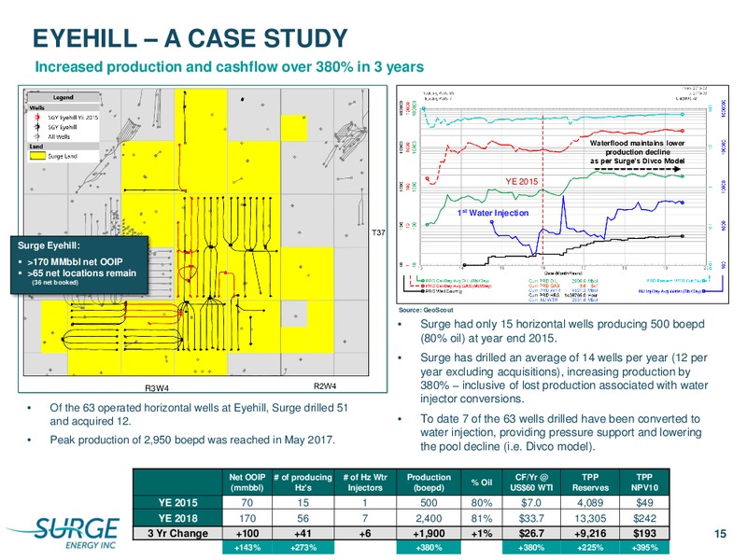Screen dimensions: 747x560
Task: Click the 'Net OOIP (mmbbl)' column header
Action: coord(247,483)
